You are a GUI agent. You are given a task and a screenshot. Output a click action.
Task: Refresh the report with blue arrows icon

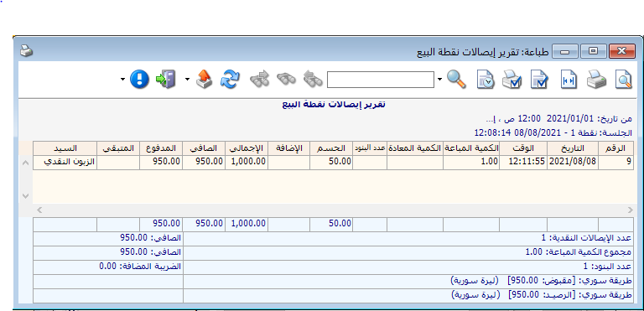pos(230,79)
